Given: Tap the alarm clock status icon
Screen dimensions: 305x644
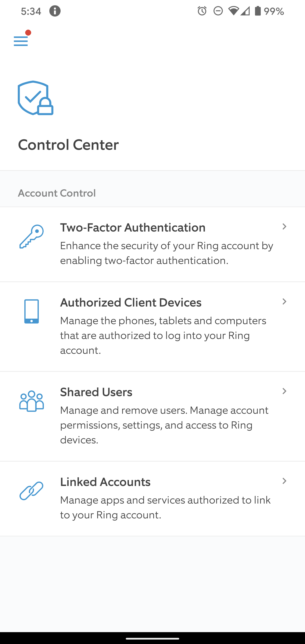Looking at the screenshot, I should [x=202, y=11].
